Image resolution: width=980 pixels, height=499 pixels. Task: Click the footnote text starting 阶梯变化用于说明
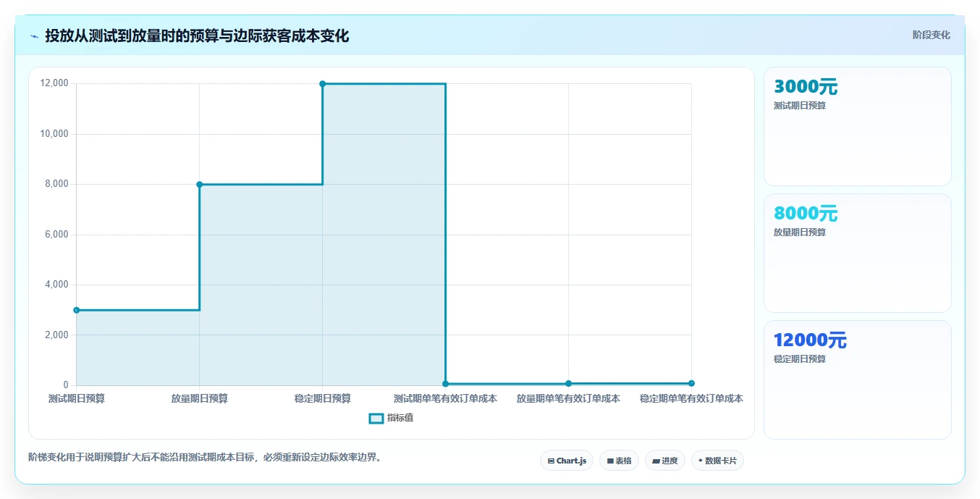[205, 457]
